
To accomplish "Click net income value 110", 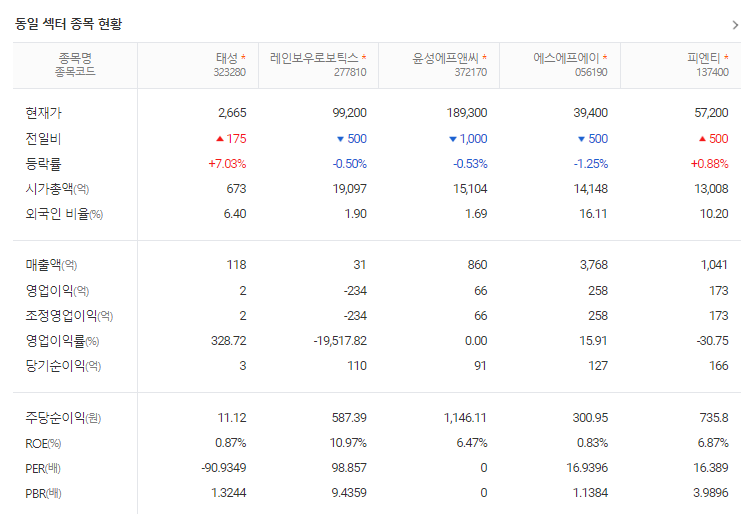I will click(357, 366).
